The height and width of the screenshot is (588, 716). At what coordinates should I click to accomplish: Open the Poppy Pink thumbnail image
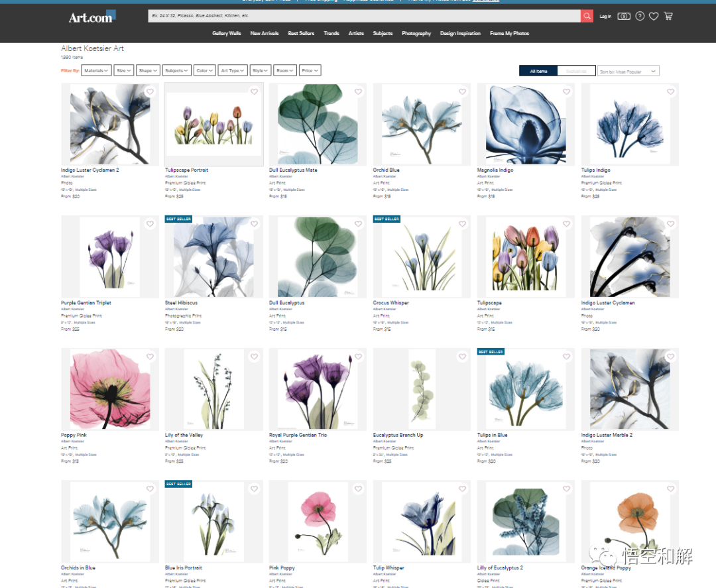tap(110, 389)
